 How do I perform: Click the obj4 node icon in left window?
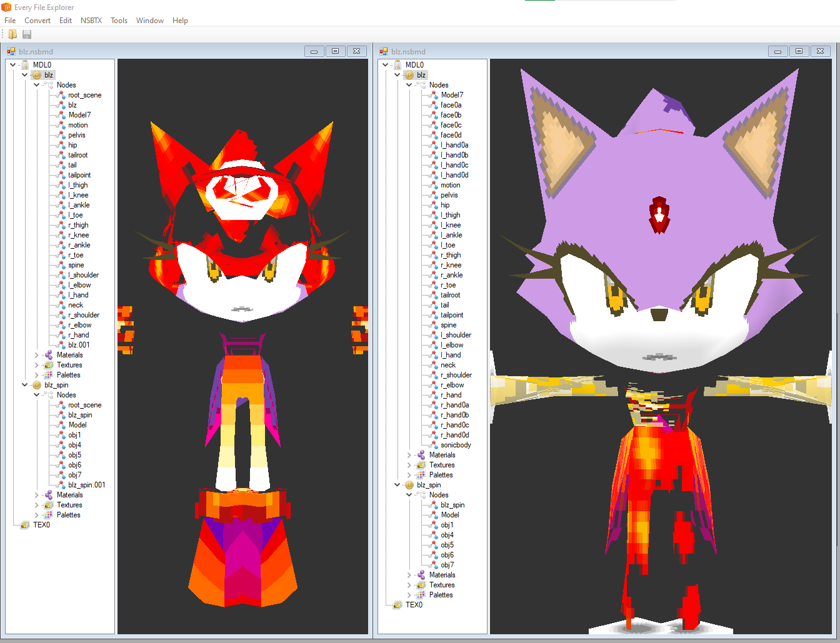pos(61,445)
